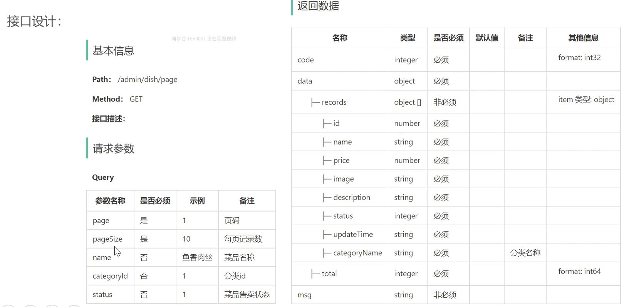
Task: Select the object type of data row
Action: coord(404,81)
